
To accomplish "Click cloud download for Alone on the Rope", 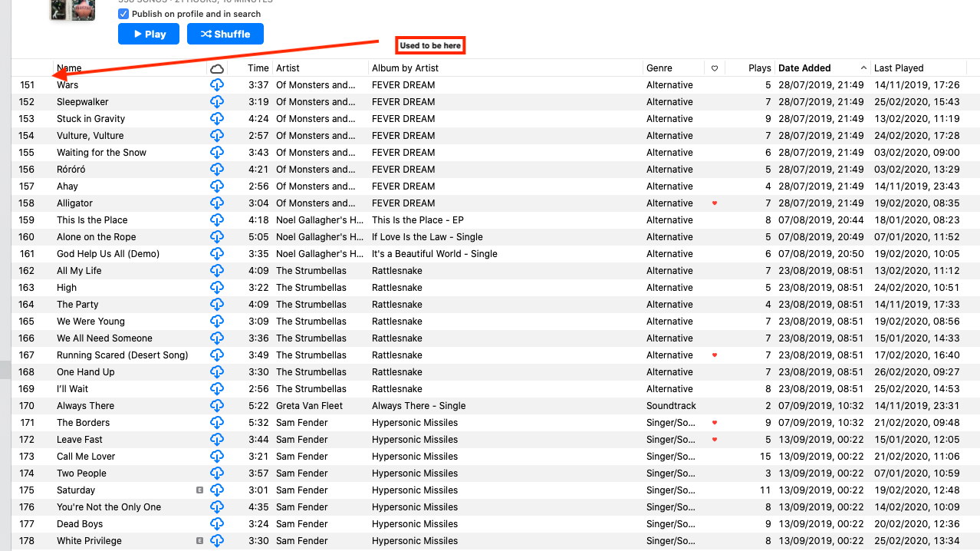I will 217,237.
